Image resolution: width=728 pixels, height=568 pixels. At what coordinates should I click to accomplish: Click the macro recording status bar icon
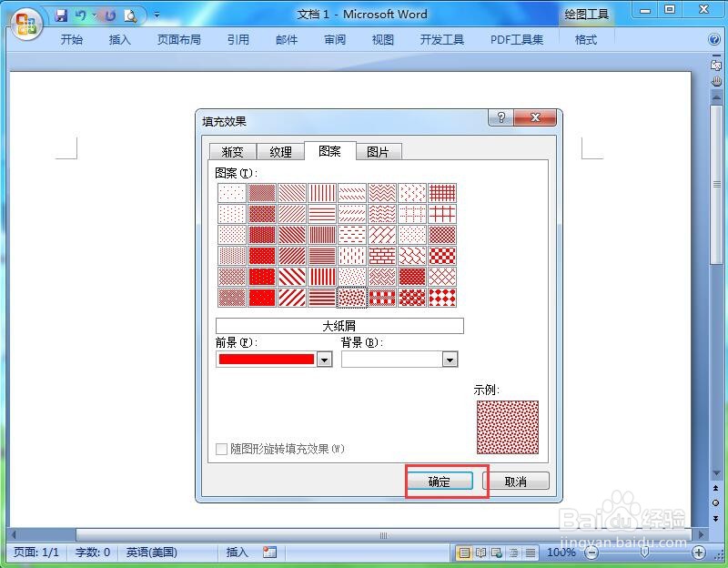[x=269, y=553]
